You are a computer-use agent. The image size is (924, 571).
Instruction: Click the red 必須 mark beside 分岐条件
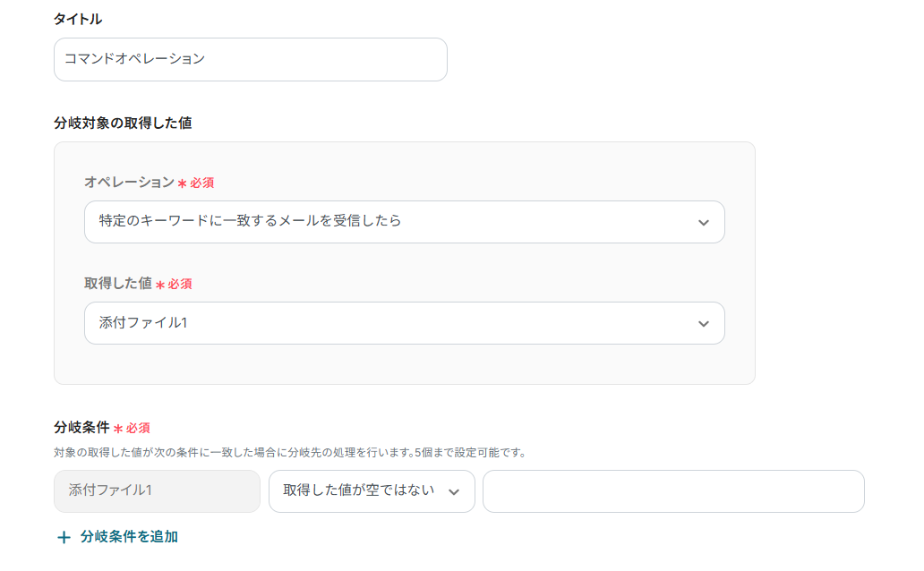point(133,428)
